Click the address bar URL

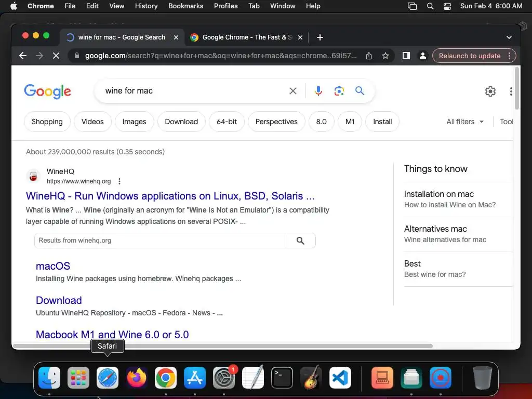point(220,56)
